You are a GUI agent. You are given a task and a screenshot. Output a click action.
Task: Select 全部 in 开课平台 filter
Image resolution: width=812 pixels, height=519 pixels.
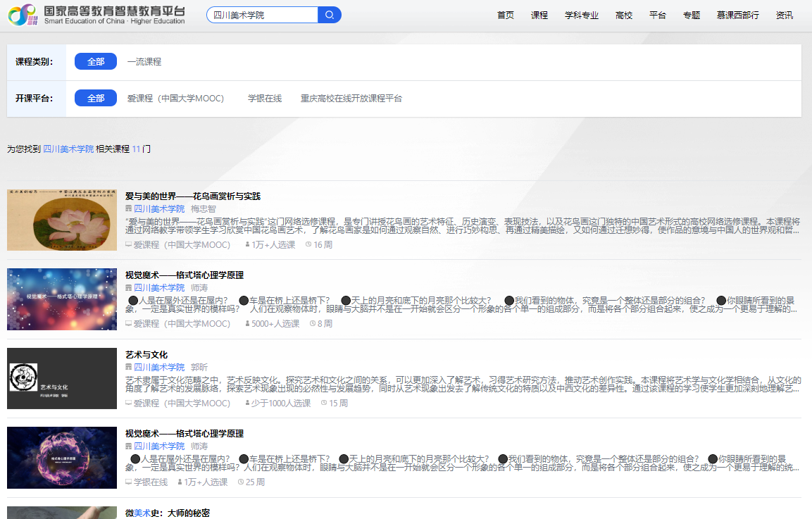point(96,99)
